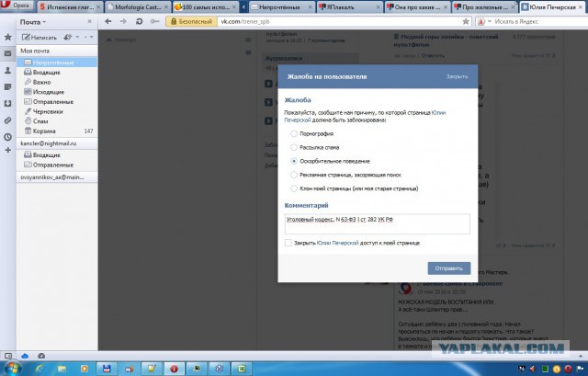The image size is (588, 376).
Task: Click the check/send mail icon
Action: pyautogui.click(x=68, y=37)
